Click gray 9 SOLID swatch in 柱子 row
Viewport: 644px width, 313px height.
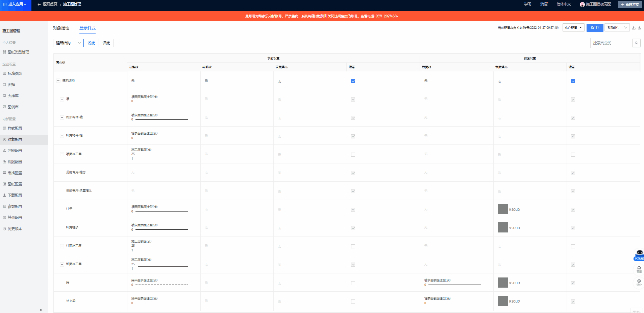pyautogui.click(x=502, y=209)
